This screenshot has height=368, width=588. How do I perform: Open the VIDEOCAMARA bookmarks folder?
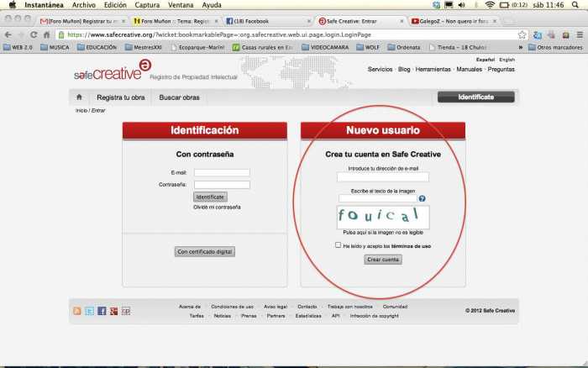pos(325,48)
